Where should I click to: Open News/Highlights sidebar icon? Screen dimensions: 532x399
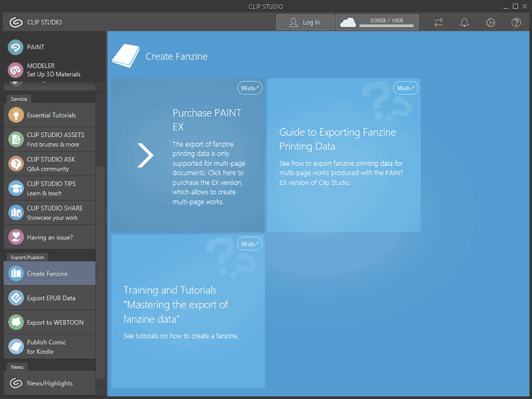point(16,383)
